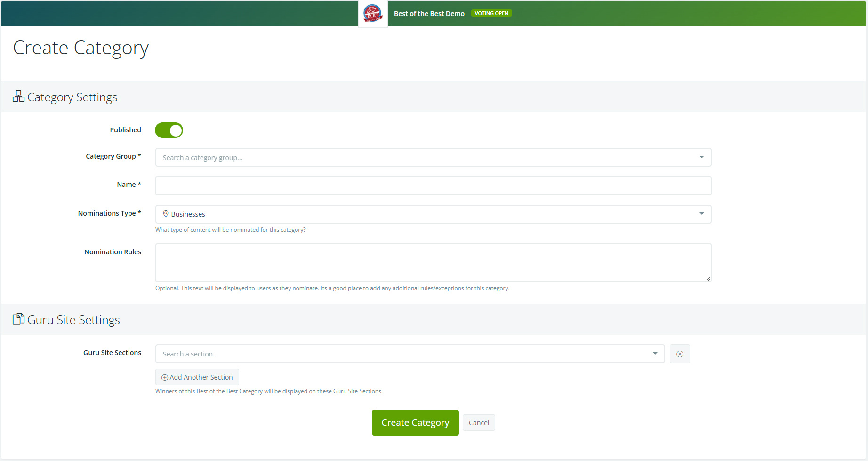868x461 pixels.
Task: Click the Guru Site Settings document icon
Action: coord(18,319)
